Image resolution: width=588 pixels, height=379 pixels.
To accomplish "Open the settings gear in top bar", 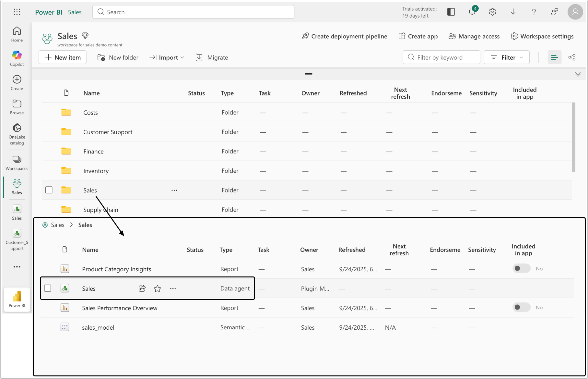I will pos(492,12).
